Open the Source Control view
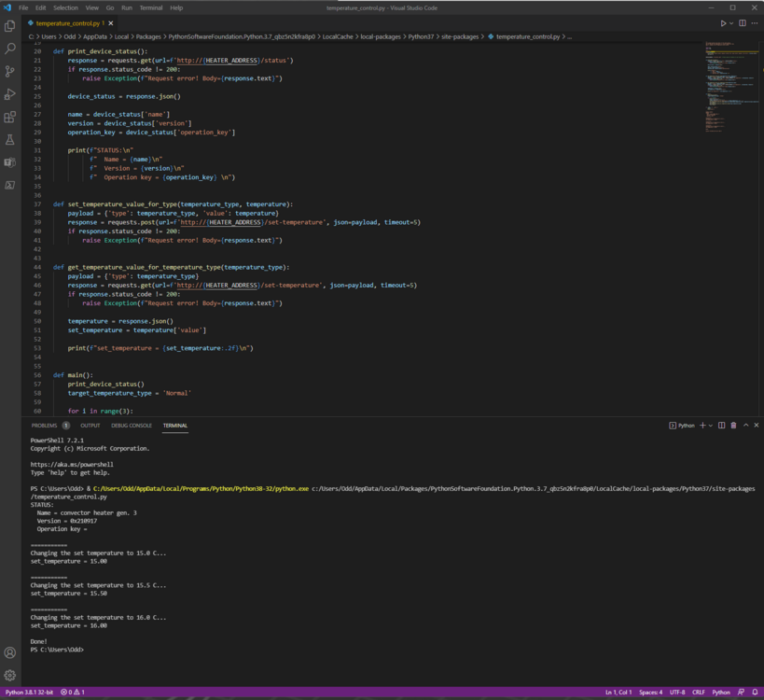The image size is (764, 700). [x=10, y=72]
